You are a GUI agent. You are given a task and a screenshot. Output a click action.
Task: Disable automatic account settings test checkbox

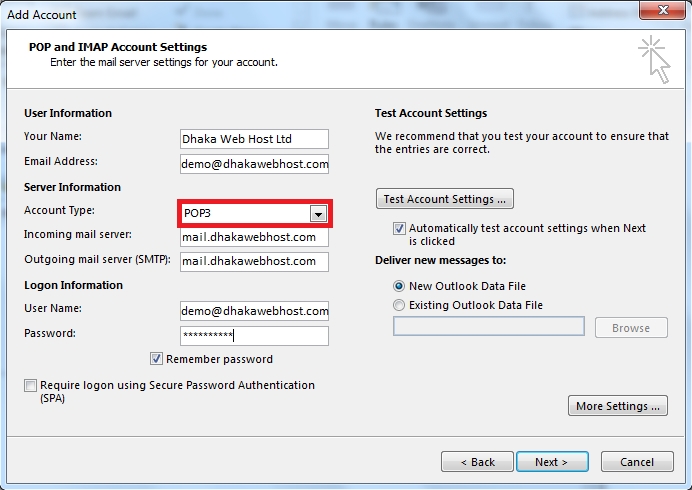tap(400, 229)
